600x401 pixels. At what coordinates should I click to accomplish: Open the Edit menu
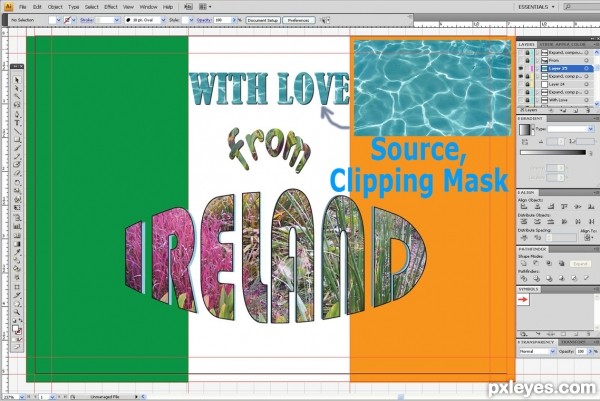(37, 7)
